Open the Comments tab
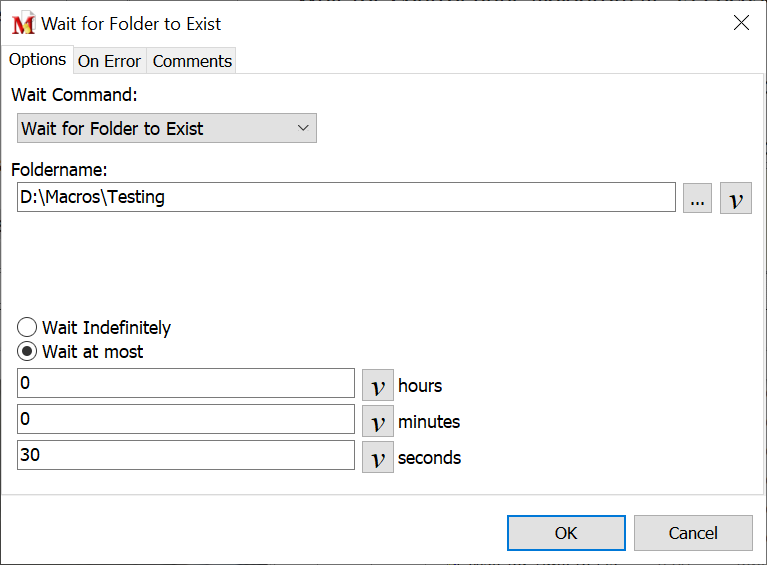The width and height of the screenshot is (767, 565). click(x=192, y=61)
